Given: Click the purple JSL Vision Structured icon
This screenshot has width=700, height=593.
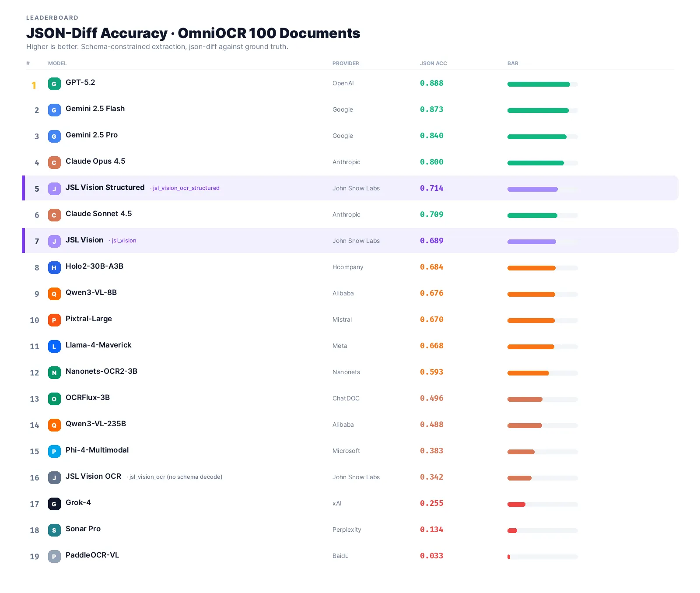Looking at the screenshot, I should point(54,189).
